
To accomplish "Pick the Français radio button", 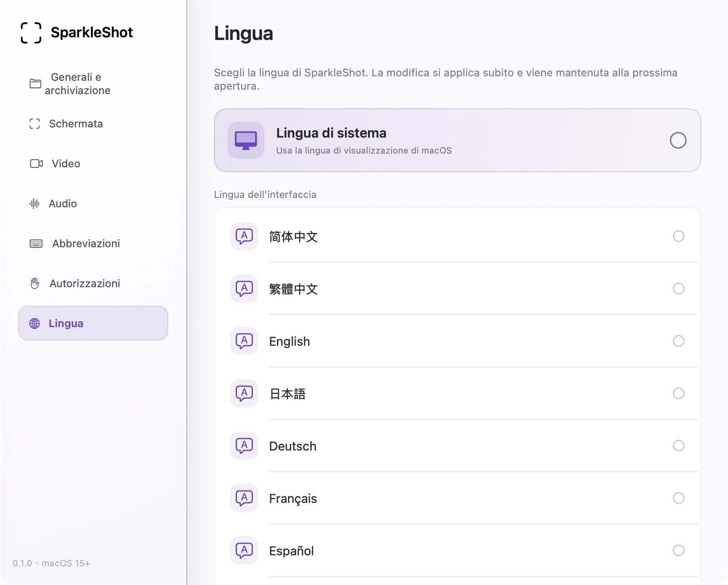I will (x=678, y=498).
